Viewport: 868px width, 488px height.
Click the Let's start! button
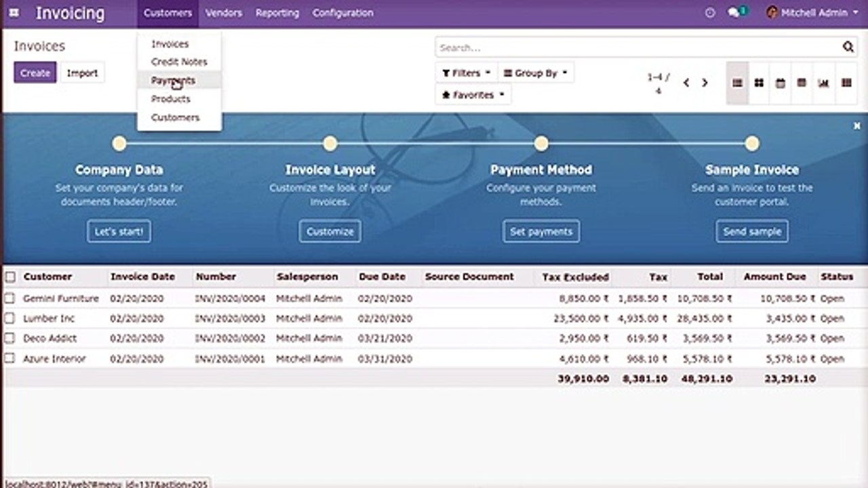tap(119, 231)
